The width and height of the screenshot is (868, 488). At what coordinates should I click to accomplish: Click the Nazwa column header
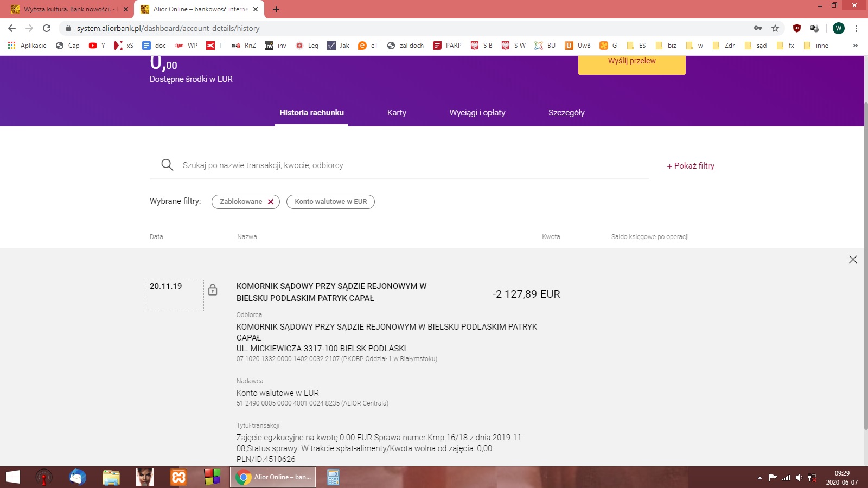coord(247,237)
